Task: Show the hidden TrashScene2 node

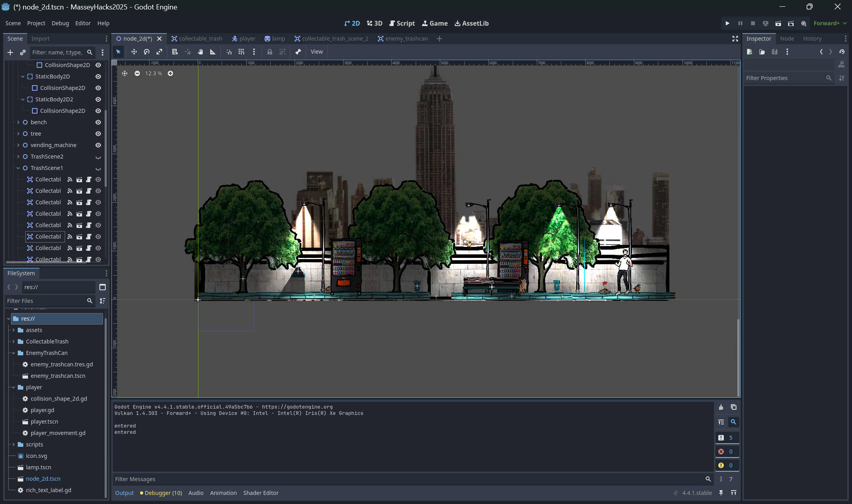Action: pos(98,157)
